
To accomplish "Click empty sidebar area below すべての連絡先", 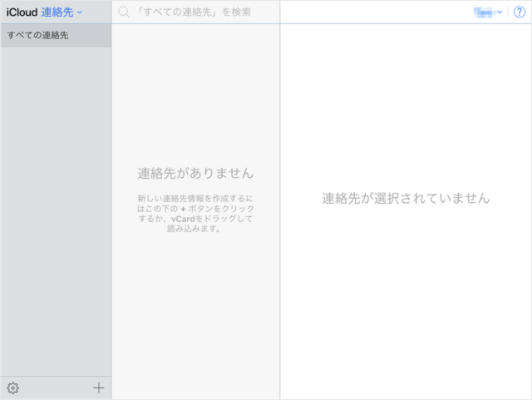I will point(55,208).
